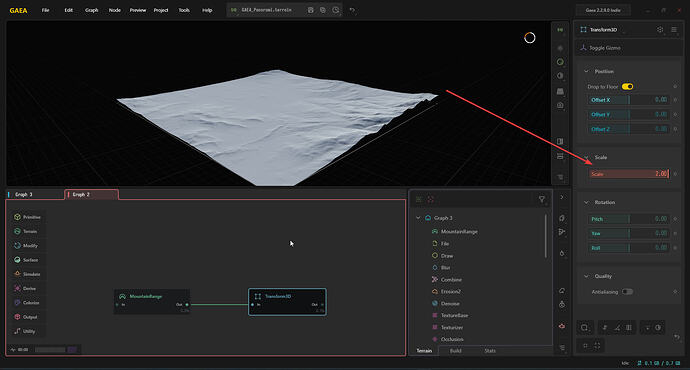Click the Offset X slider
This screenshot has width=690, height=370.
[629, 100]
